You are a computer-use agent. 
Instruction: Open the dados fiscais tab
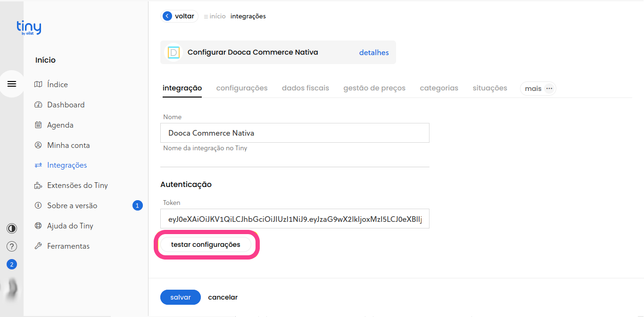pos(305,88)
